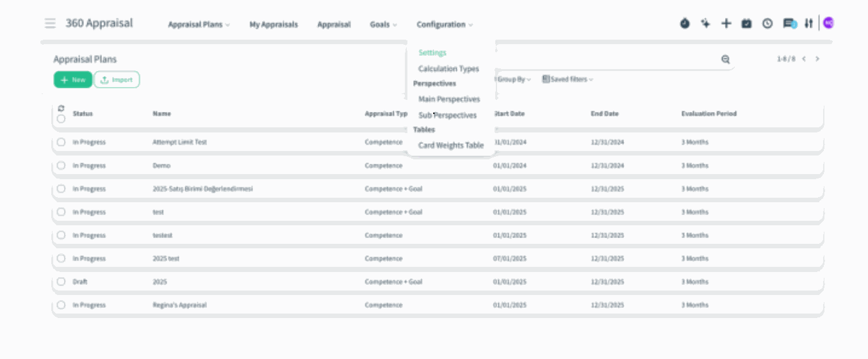Expand the Appraisal Plans dropdown menu
The image size is (868, 359).
coord(199,24)
